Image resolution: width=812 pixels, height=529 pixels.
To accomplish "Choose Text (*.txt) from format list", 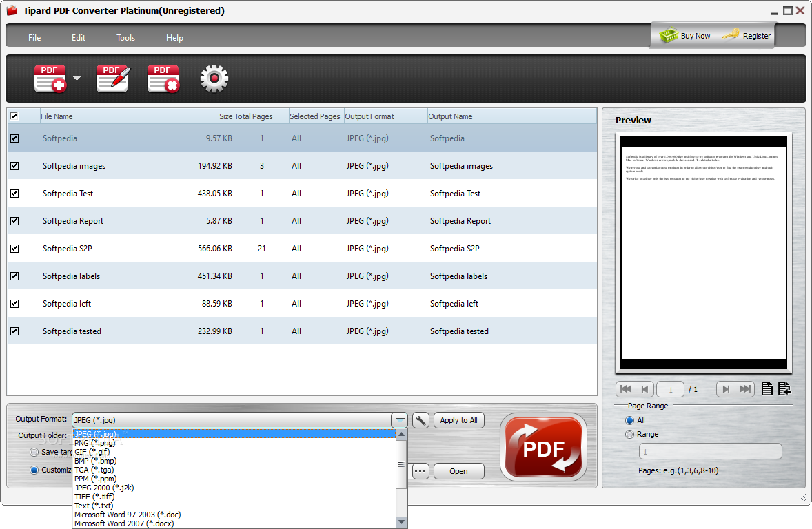I will pos(234,506).
